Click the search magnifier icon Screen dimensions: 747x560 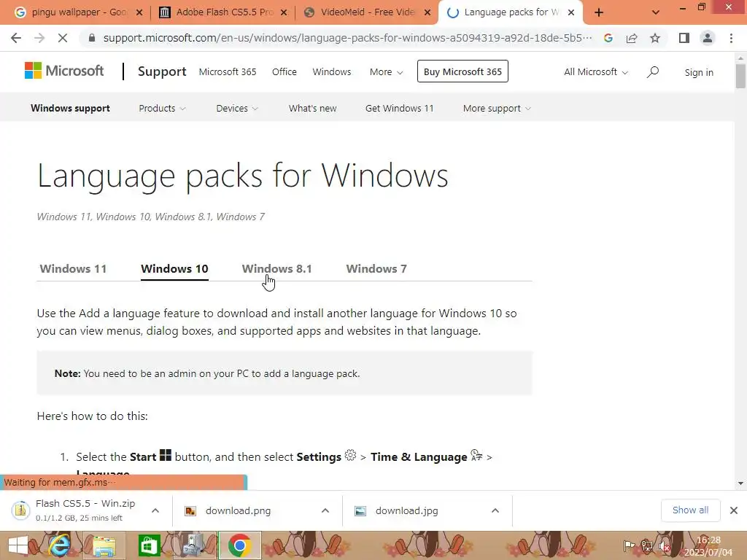[x=653, y=72]
